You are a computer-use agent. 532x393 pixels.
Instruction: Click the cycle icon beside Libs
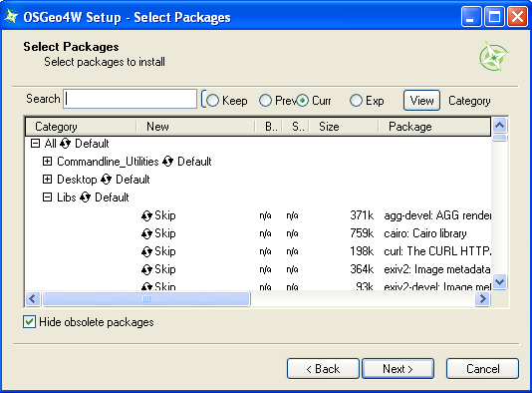pos(85,197)
